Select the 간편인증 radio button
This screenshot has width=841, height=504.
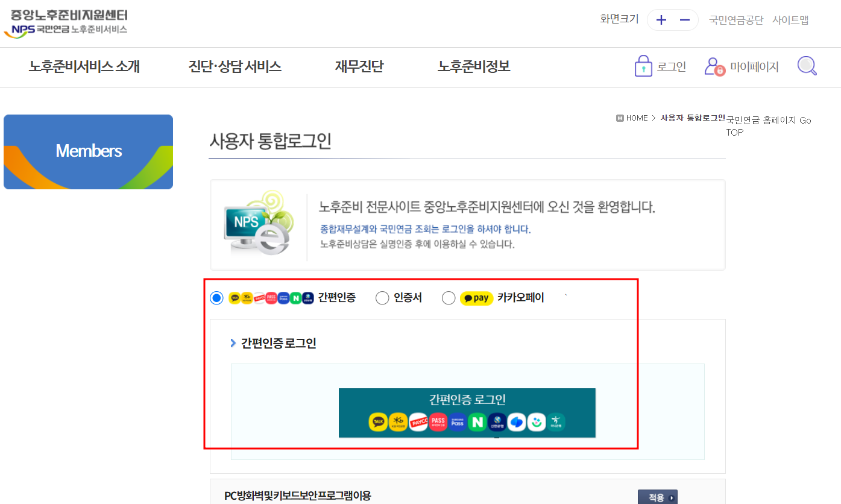[x=216, y=298]
